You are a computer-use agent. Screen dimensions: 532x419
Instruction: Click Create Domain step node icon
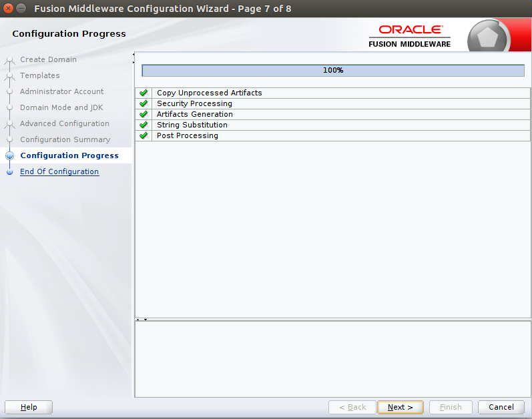click(x=10, y=60)
